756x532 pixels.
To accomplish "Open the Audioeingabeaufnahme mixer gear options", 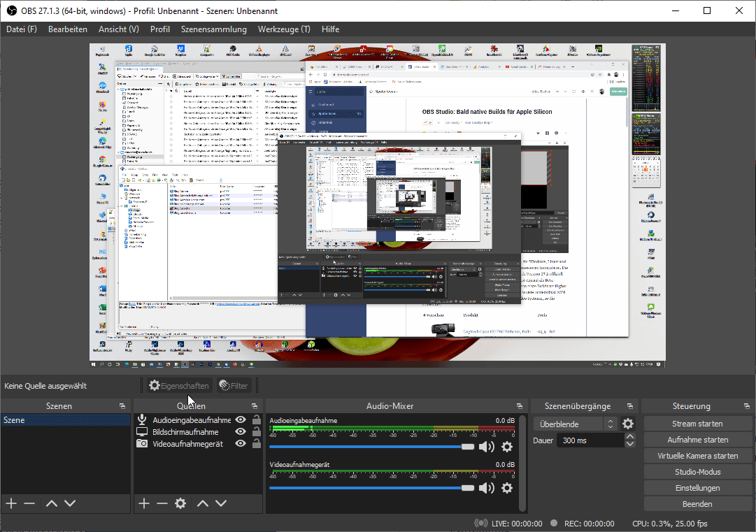I will click(507, 447).
